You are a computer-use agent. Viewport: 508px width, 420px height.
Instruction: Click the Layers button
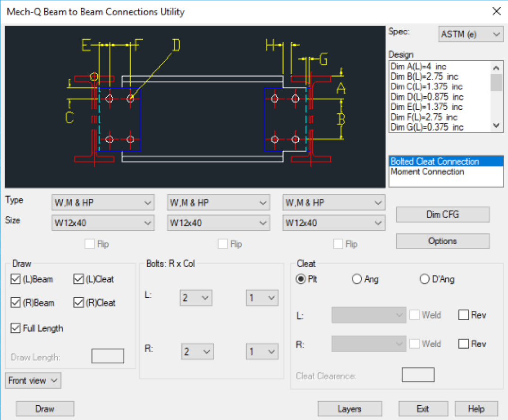coord(349,409)
